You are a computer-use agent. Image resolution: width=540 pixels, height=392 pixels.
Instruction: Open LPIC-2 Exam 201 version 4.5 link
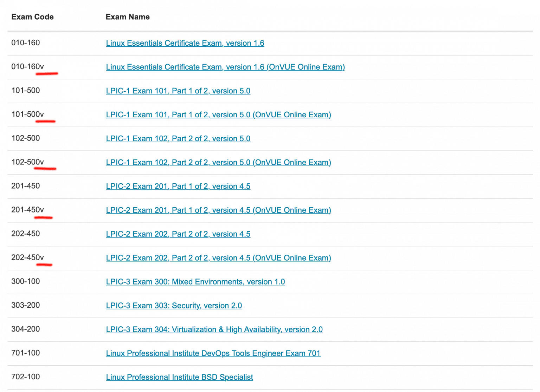[178, 187]
